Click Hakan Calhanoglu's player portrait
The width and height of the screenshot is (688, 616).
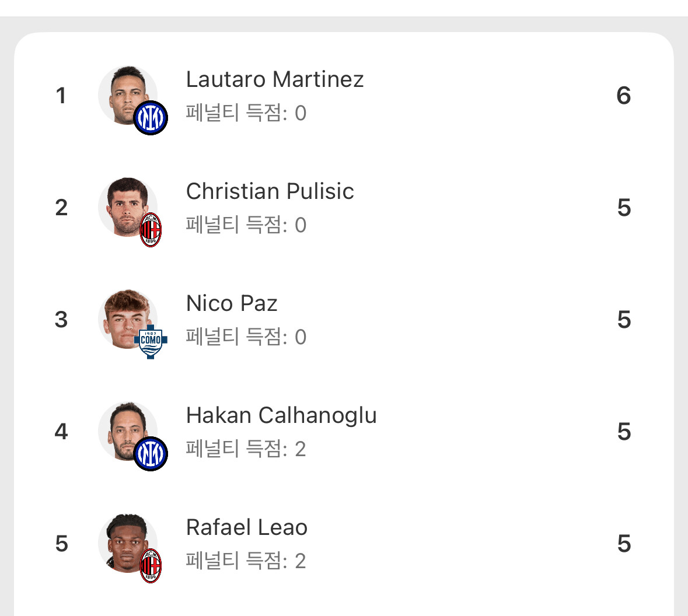(x=124, y=428)
